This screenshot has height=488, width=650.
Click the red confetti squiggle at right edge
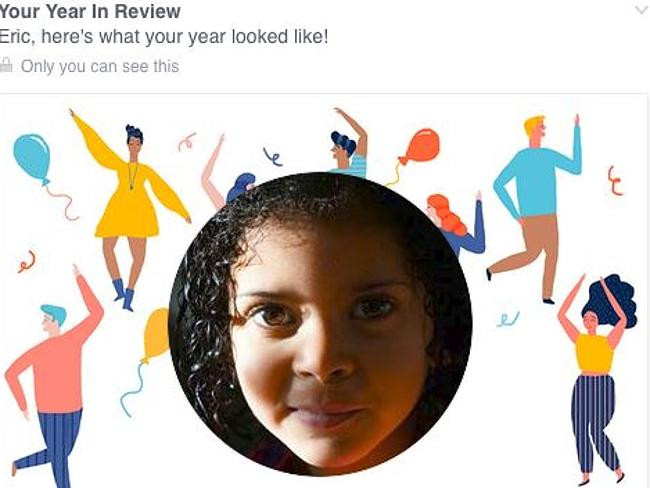tap(616, 180)
